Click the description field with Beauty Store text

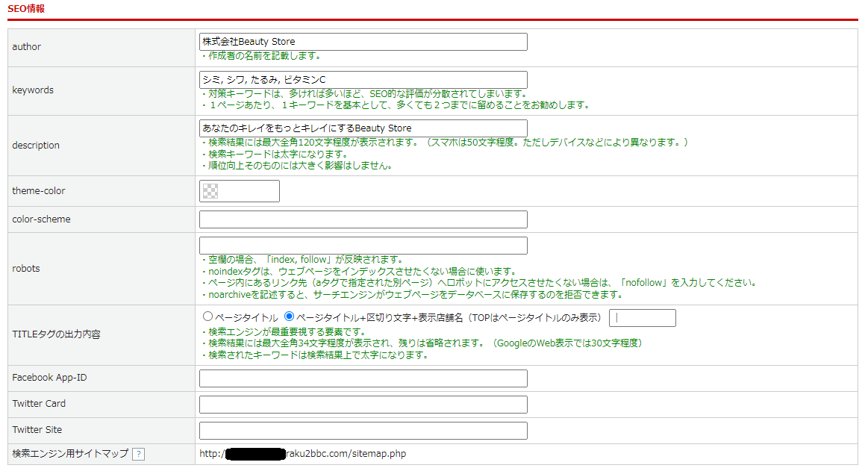pos(363,128)
